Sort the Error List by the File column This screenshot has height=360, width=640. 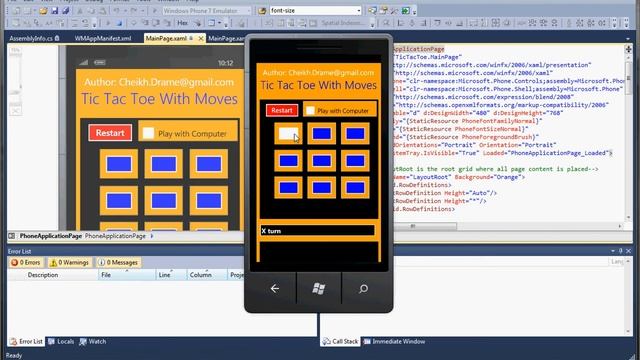coord(127,275)
